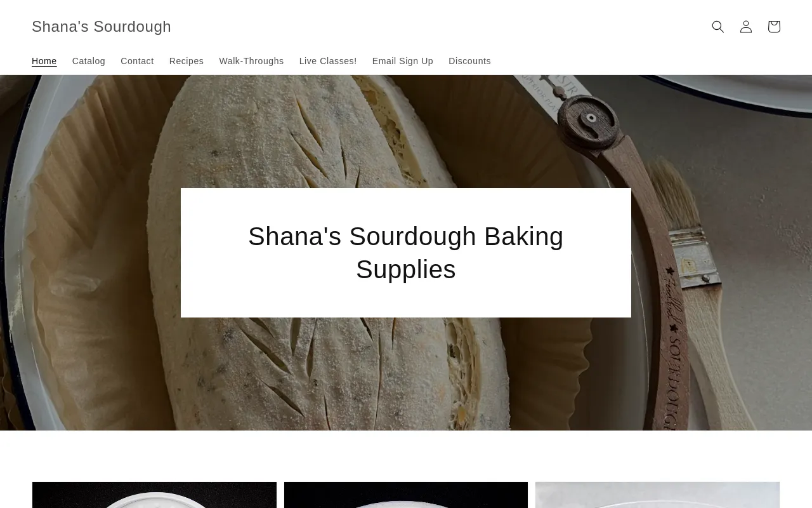Open the middle product thumbnail
The image size is (812, 508).
pos(406,495)
